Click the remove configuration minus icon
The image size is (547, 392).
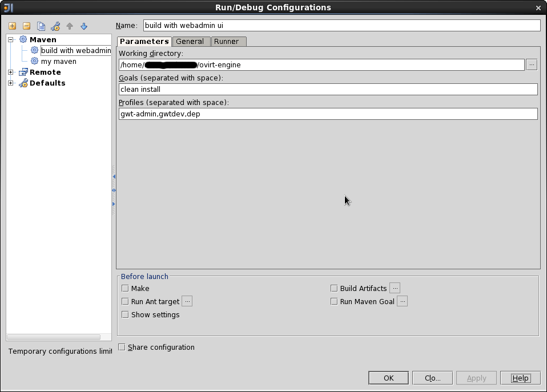[x=26, y=26]
